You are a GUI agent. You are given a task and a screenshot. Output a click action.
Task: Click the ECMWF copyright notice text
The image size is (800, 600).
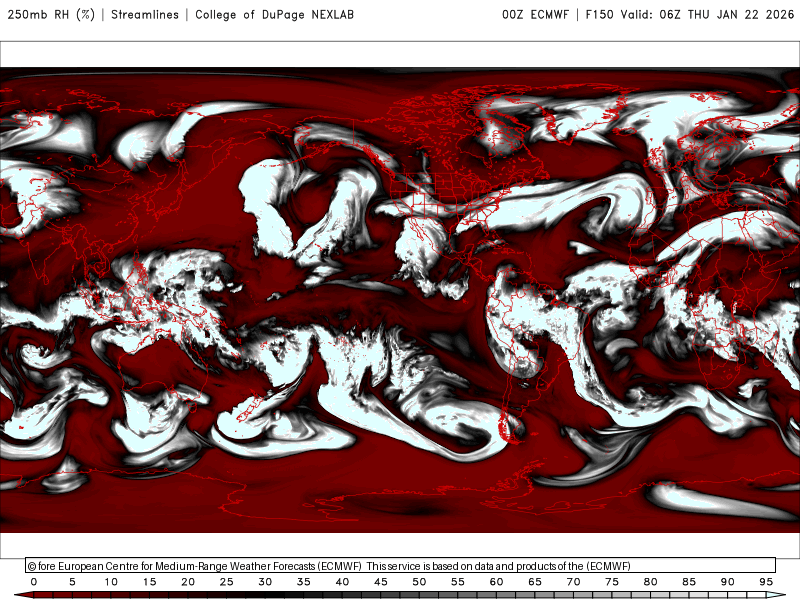329,566
